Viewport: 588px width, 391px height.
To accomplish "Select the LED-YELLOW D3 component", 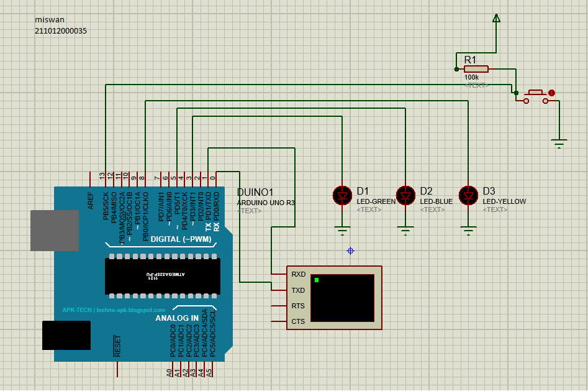I will tap(469, 195).
